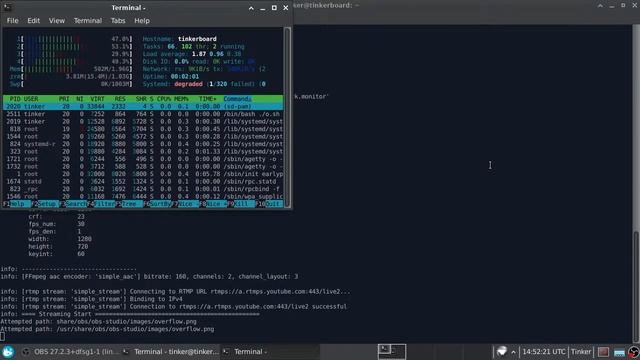Sort htop by the SHR column header
The height and width of the screenshot is (360, 640).
(141, 99)
